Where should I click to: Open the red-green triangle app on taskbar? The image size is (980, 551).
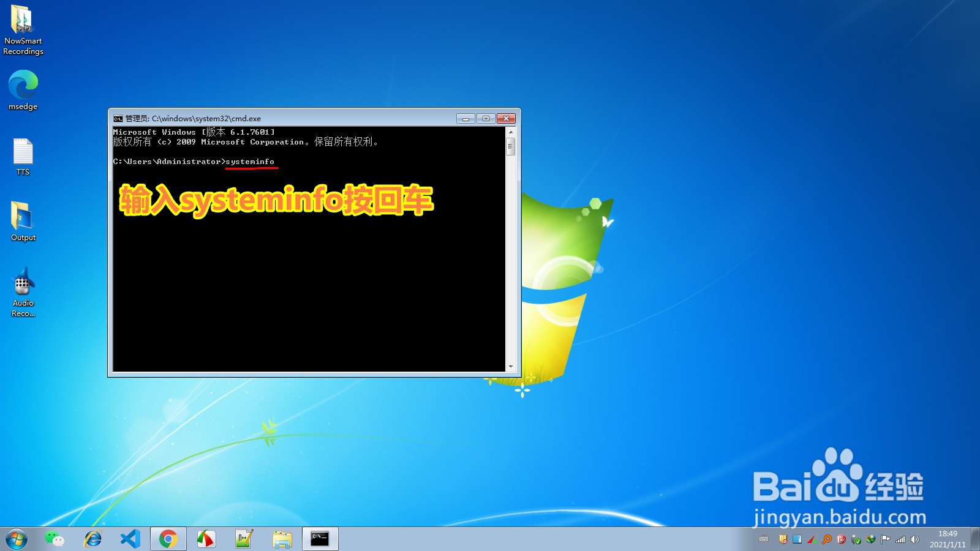pos(206,539)
